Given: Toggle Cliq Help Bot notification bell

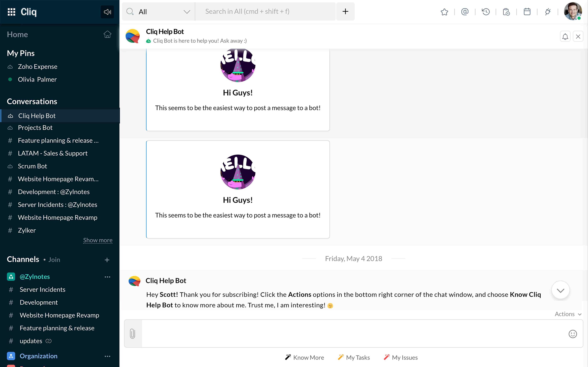Looking at the screenshot, I should tap(565, 37).
